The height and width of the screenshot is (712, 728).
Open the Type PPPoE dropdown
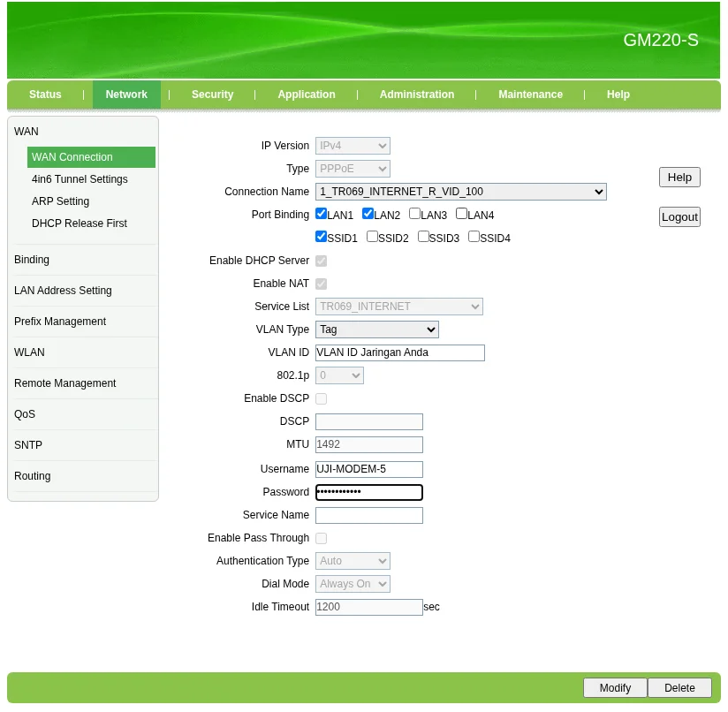point(353,169)
